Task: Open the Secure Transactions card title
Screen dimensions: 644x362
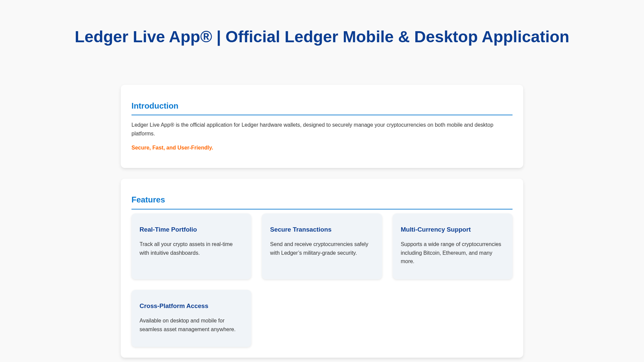Action: pos(301,230)
